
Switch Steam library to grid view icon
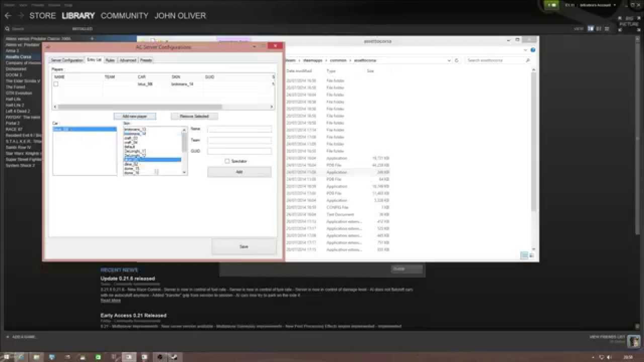tap(606, 29)
